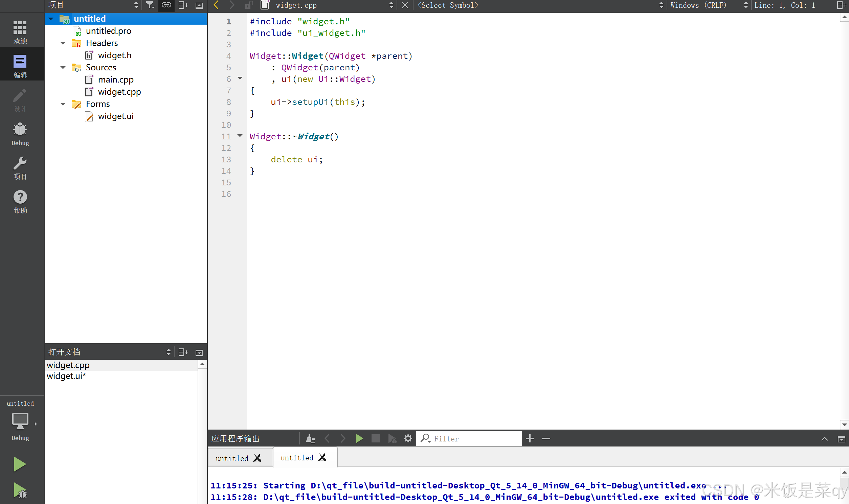Stop the running program in output pane
Viewport: 849px width, 504px height.
pos(375,438)
